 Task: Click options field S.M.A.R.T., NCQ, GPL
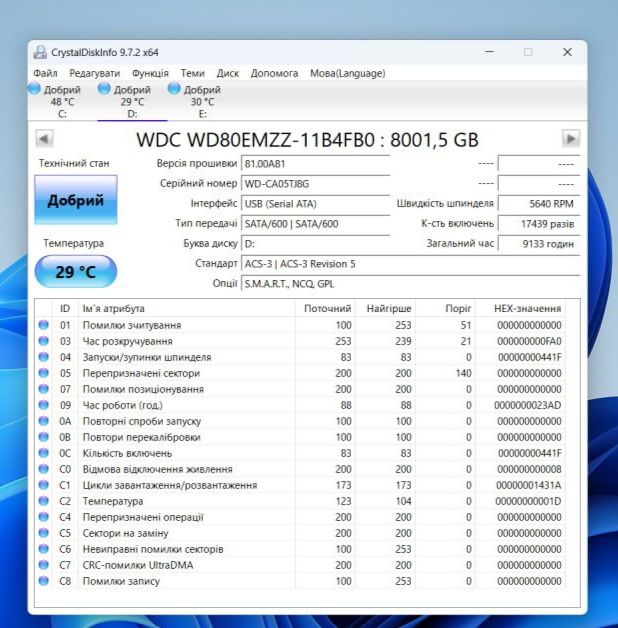tap(411, 284)
